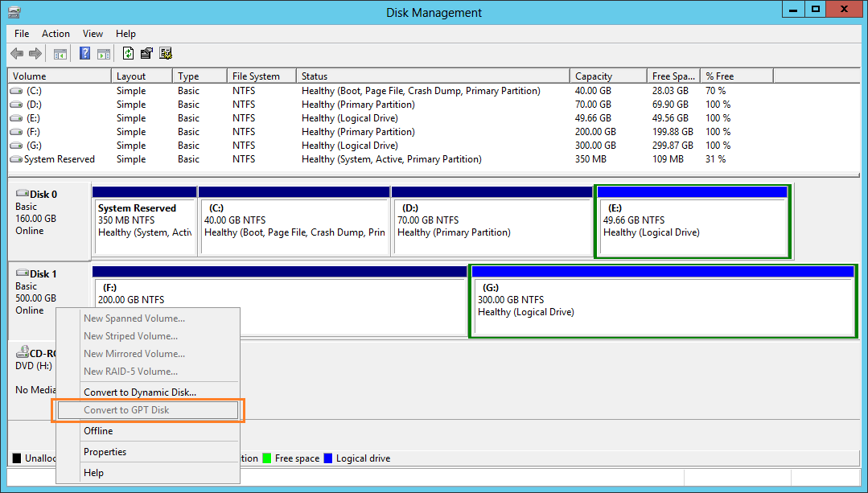868x493 pixels.
Task: Open the Action menu
Action: [56, 34]
